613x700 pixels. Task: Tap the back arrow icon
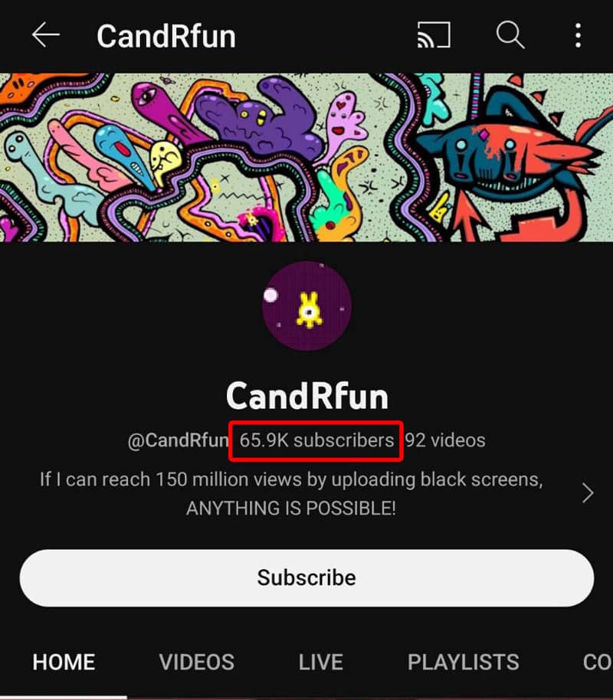(45, 34)
